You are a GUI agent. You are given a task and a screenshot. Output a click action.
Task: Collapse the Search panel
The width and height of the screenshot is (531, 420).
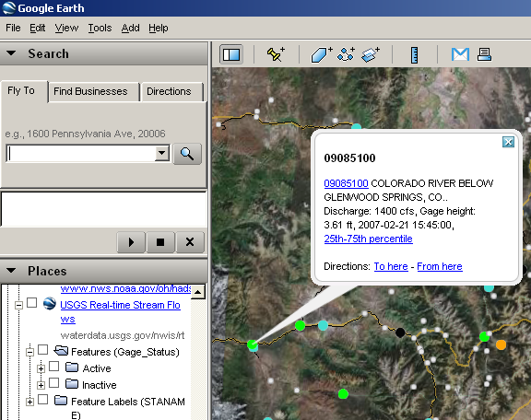11,53
